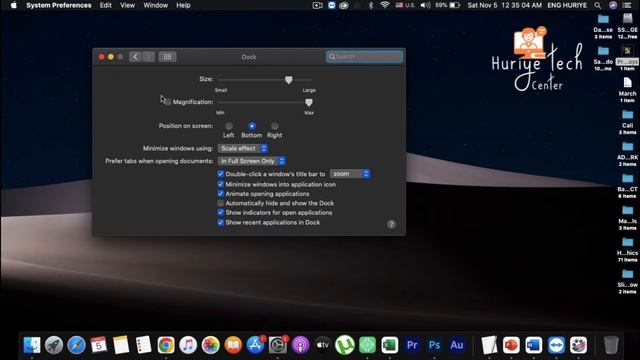Select Bottom dock position
This screenshot has height=360, width=640.
click(252, 126)
